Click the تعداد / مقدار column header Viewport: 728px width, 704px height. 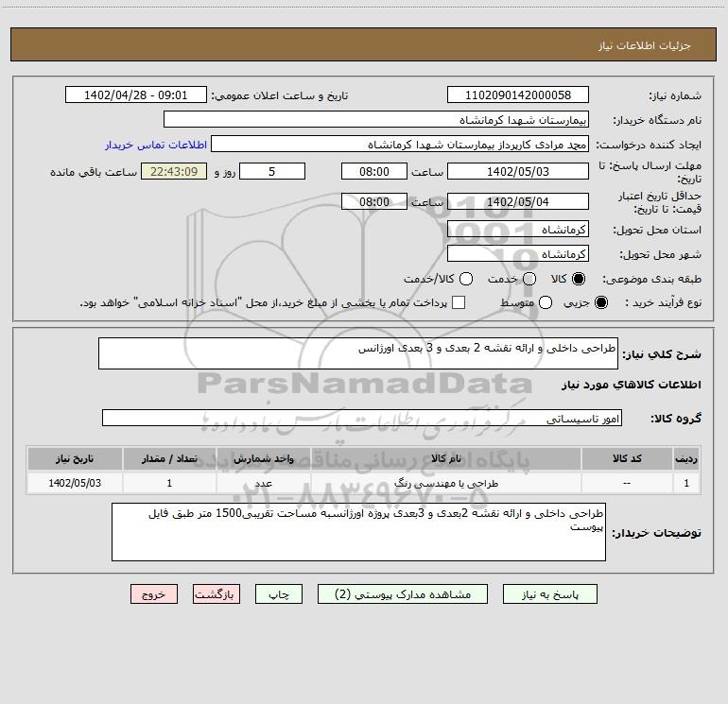[x=169, y=458]
